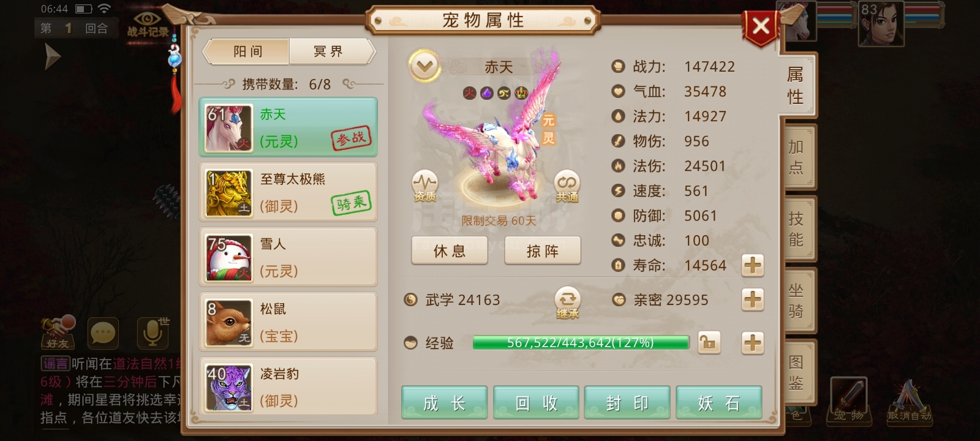980x441 pixels.
Task: Click the 休息 rest button
Action: coord(450,251)
